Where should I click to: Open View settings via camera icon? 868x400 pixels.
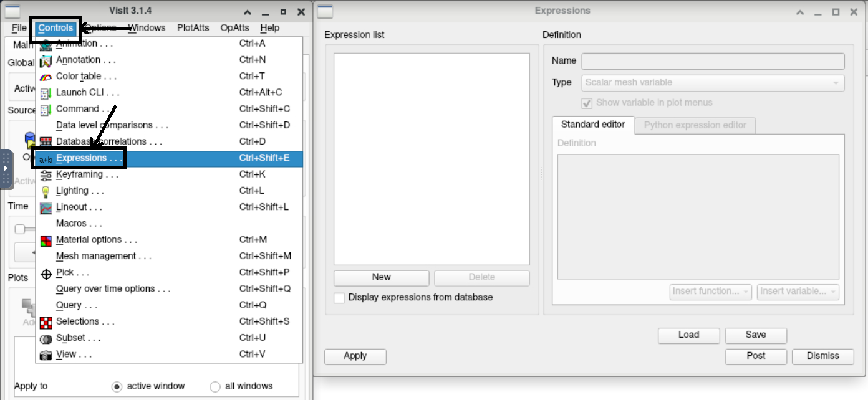[46, 355]
